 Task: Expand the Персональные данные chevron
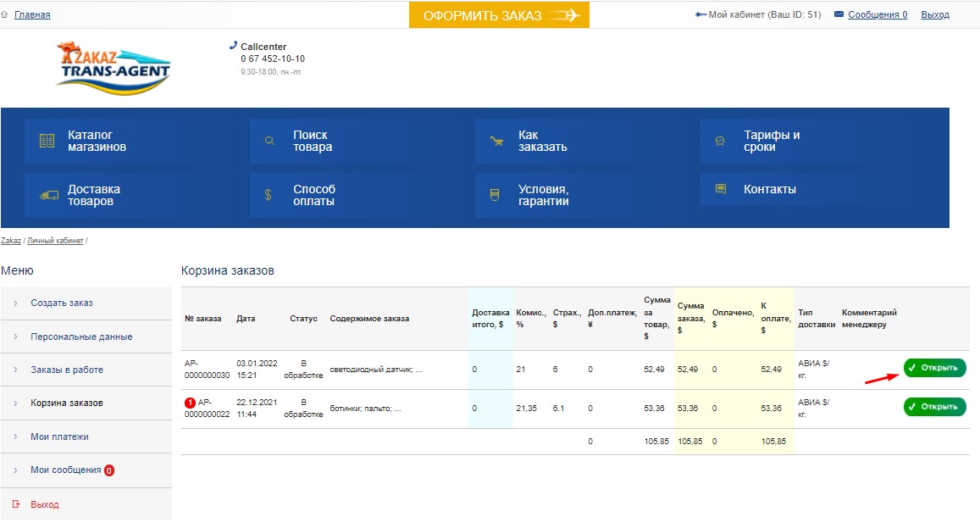pyautogui.click(x=15, y=337)
